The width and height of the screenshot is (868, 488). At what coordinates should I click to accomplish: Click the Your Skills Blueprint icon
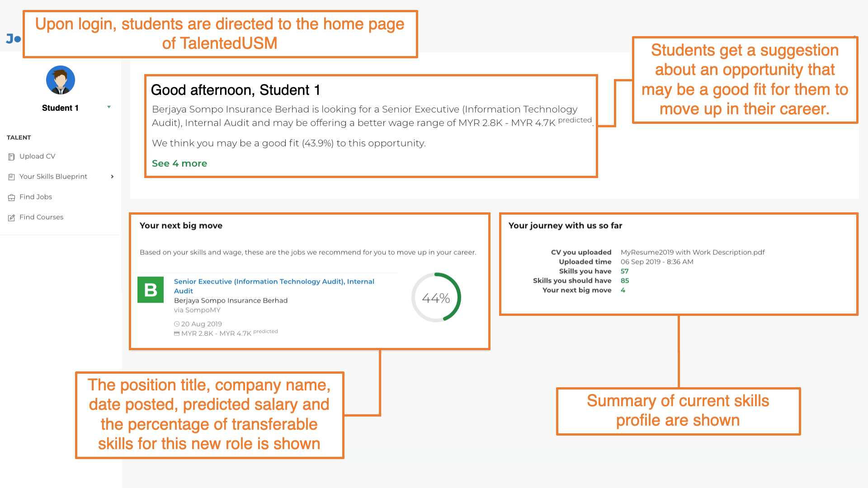tap(11, 177)
